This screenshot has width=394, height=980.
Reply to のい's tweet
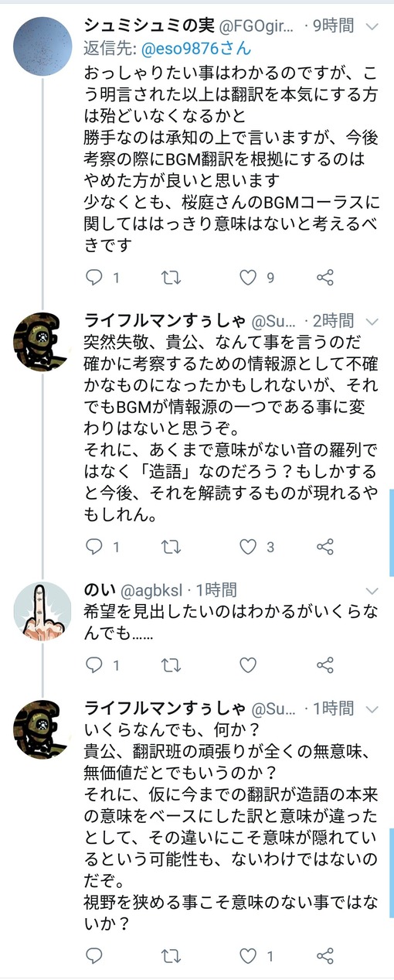(94, 664)
